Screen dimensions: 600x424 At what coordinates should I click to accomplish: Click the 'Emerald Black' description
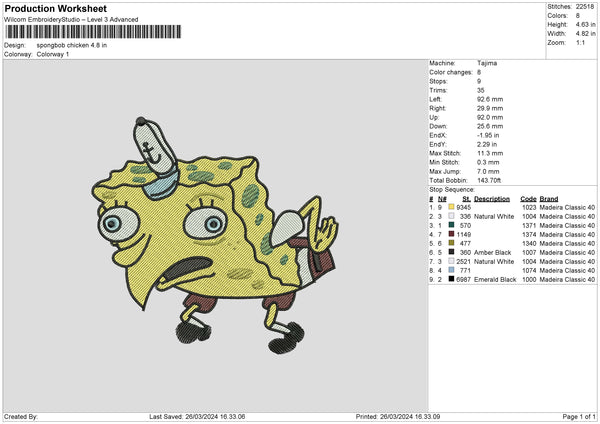(495, 280)
